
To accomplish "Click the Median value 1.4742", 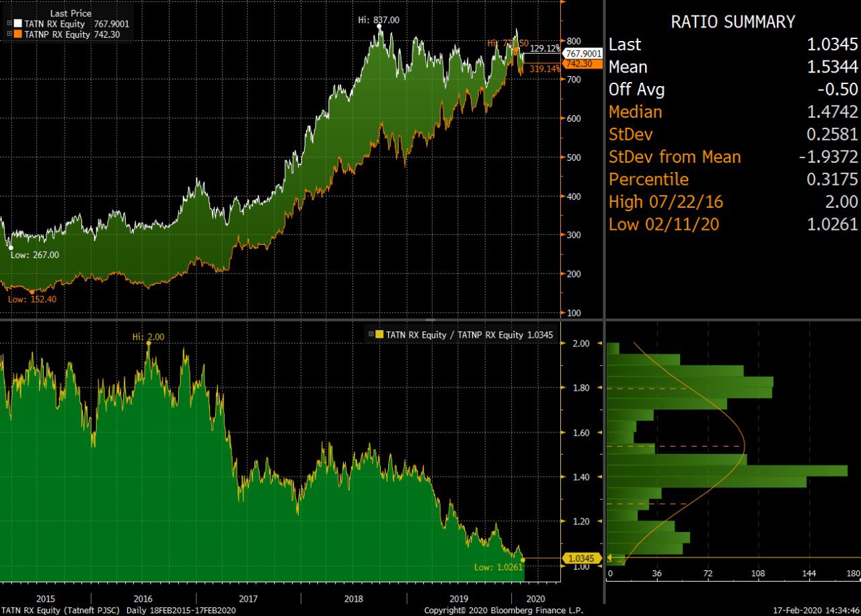I will point(833,112).
